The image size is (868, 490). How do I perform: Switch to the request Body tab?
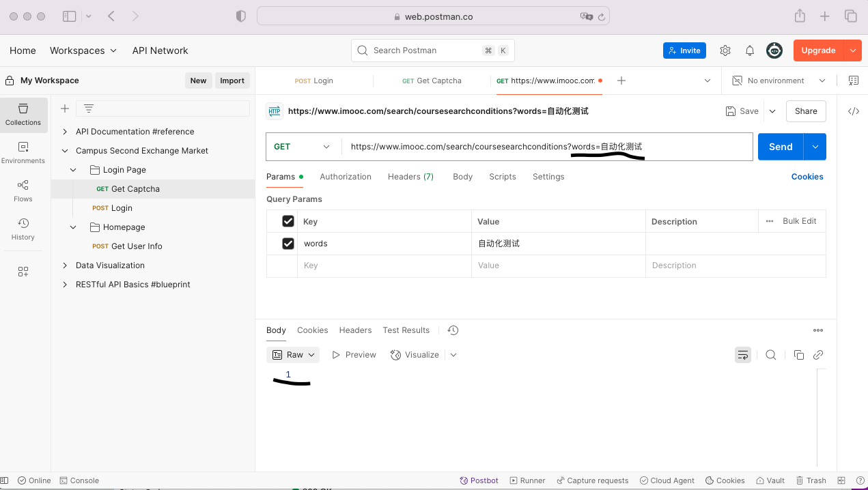pos(463,177)
